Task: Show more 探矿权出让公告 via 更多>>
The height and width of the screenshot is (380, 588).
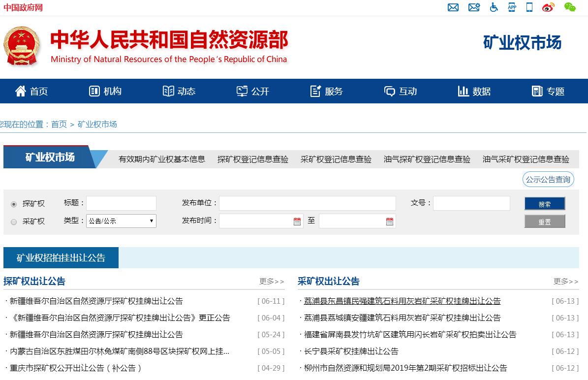Action: point(272,282)
